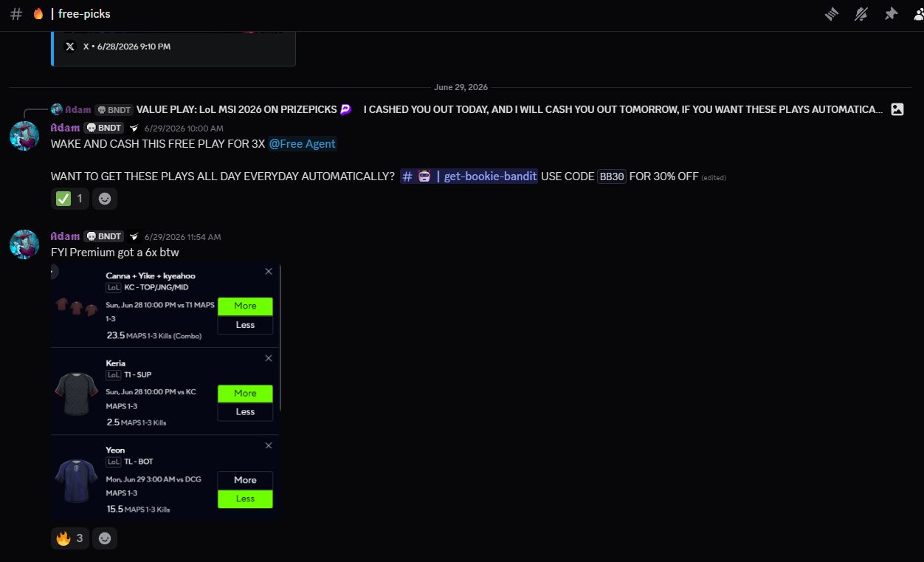Click the X • 6/28/2026 9:10 PM footer text
This screenshot has height=562, width=924.
(x=127, y=47)
